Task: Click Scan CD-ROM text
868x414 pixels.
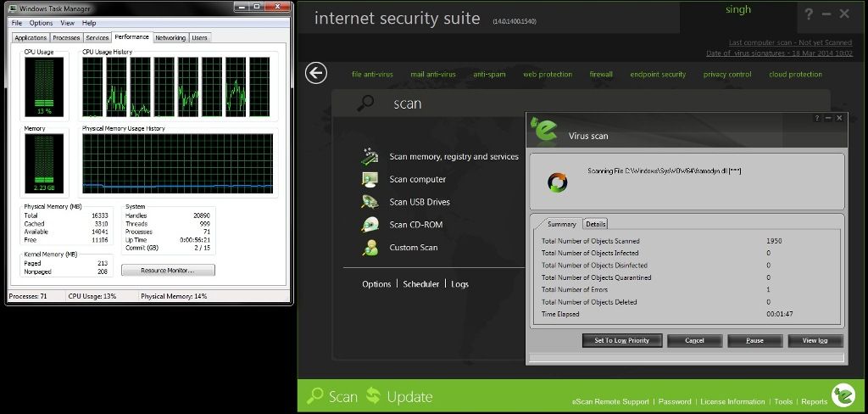Action: 416,225
